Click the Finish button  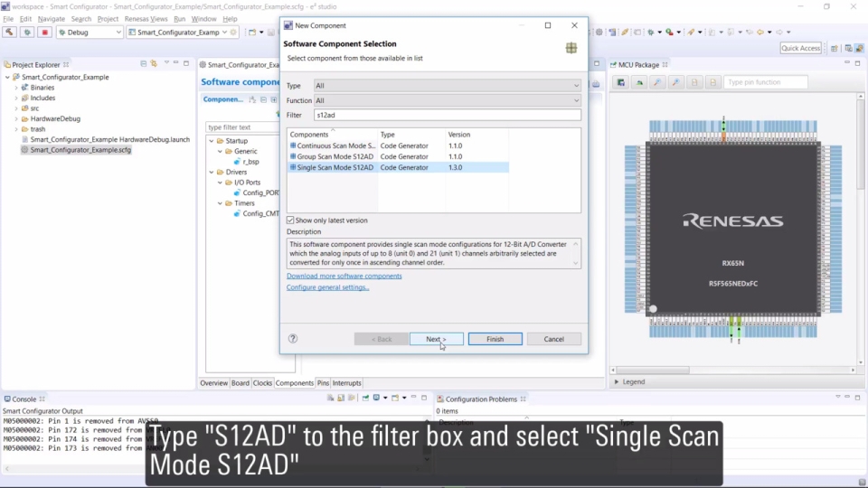point(495,339)
